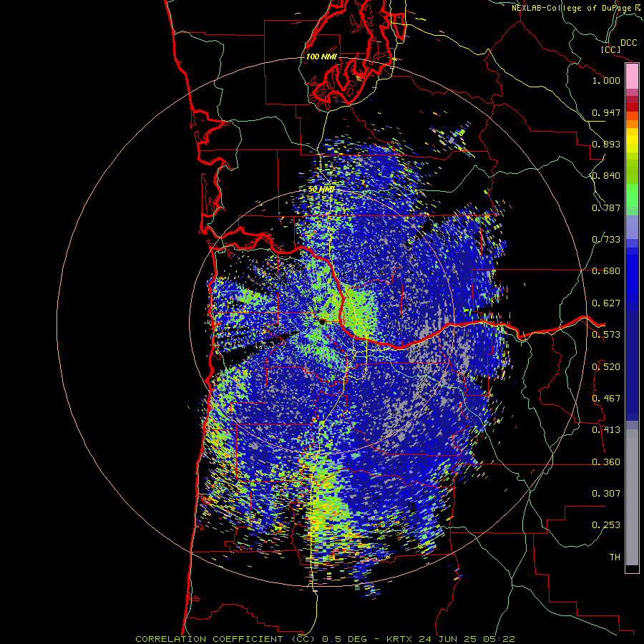Click the black radar site marker at center

coord(323,321)
